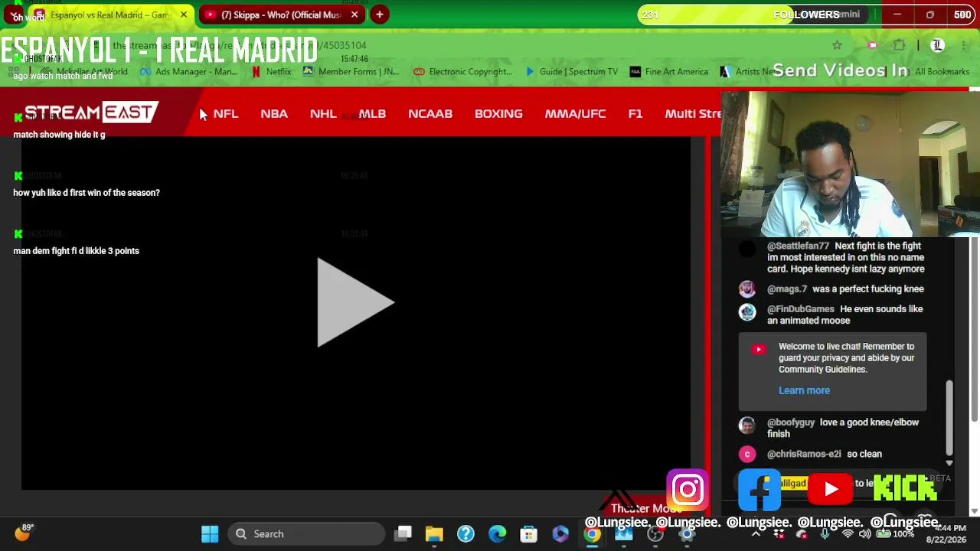Viewport: 980px width, 551px height.
Task: Open the StreamEast logo home link
Action: tap(91, 112)
